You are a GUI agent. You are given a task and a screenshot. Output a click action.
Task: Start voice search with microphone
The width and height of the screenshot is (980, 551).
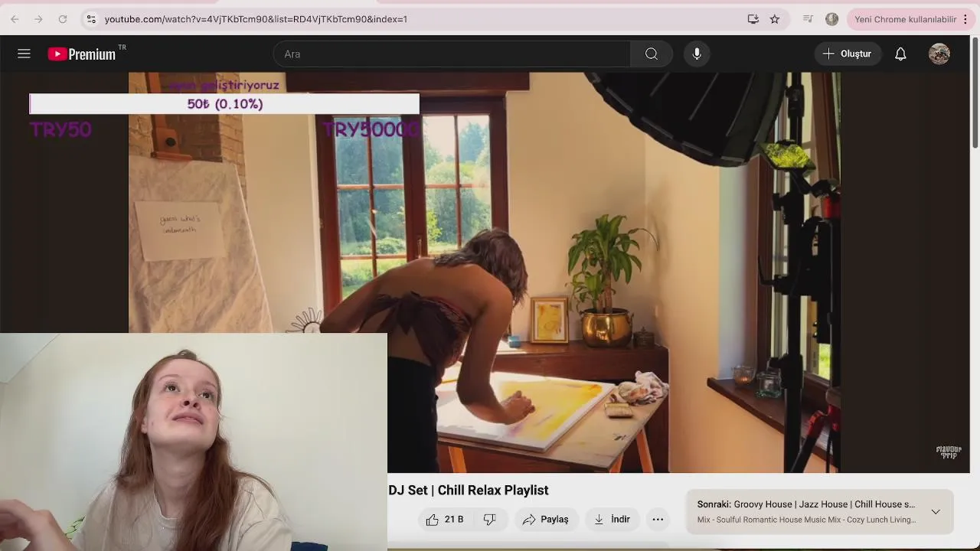click(x=697, y=54)
